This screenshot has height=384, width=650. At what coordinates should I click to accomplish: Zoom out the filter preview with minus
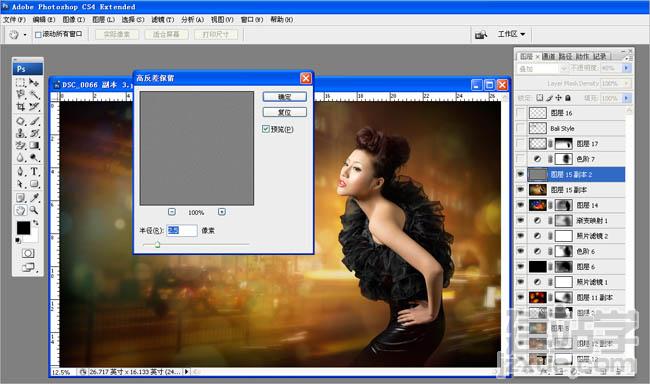click(172, 212)
